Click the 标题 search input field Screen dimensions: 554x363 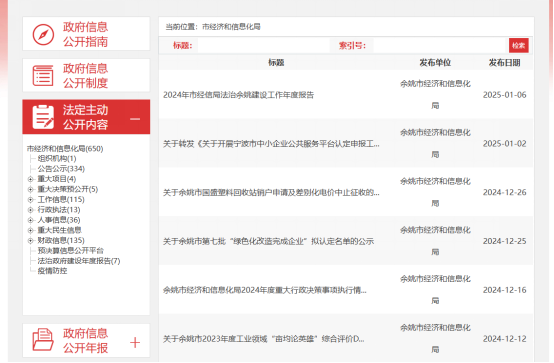click(x=263, y=46)
